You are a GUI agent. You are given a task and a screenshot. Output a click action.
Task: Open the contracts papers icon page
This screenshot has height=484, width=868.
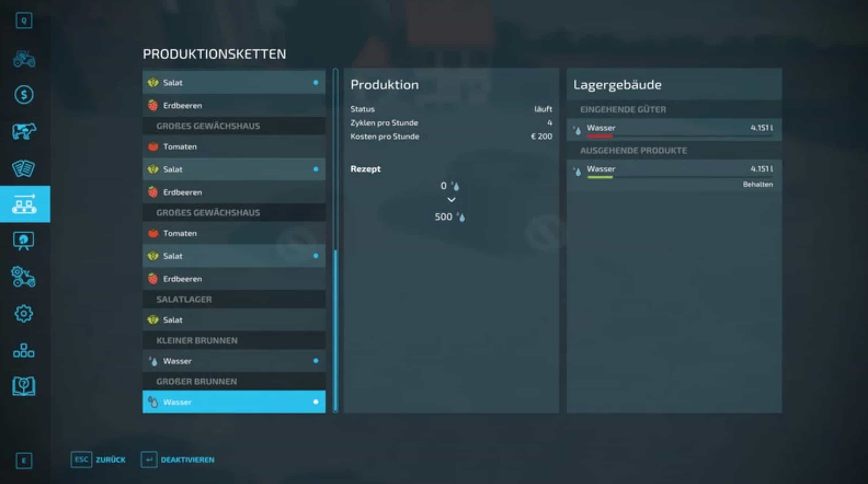pos(24,168)
